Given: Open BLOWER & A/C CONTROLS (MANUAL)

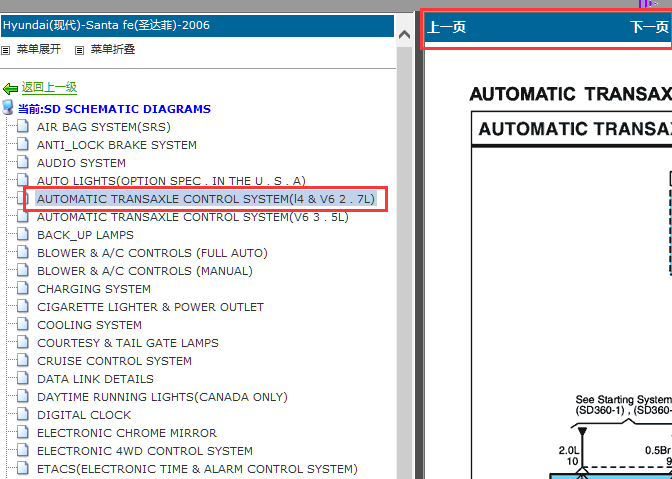Looking at the screenshot, I should tap(145, 271).
